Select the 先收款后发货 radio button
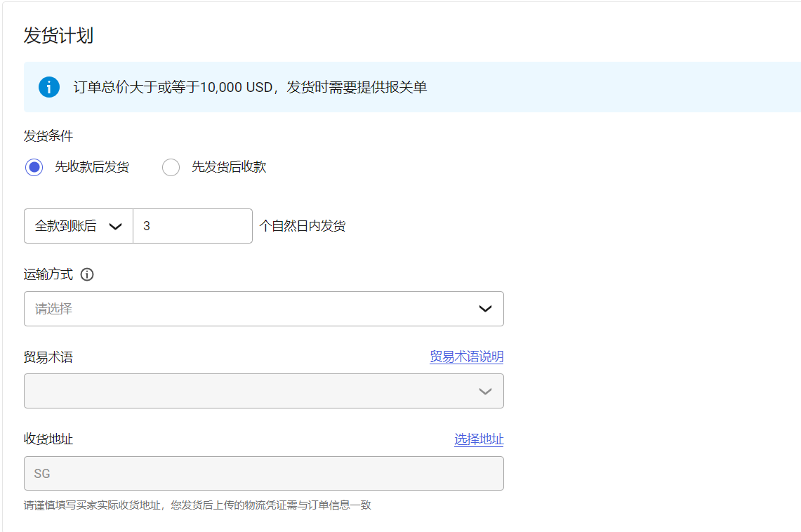 point(34,167)
